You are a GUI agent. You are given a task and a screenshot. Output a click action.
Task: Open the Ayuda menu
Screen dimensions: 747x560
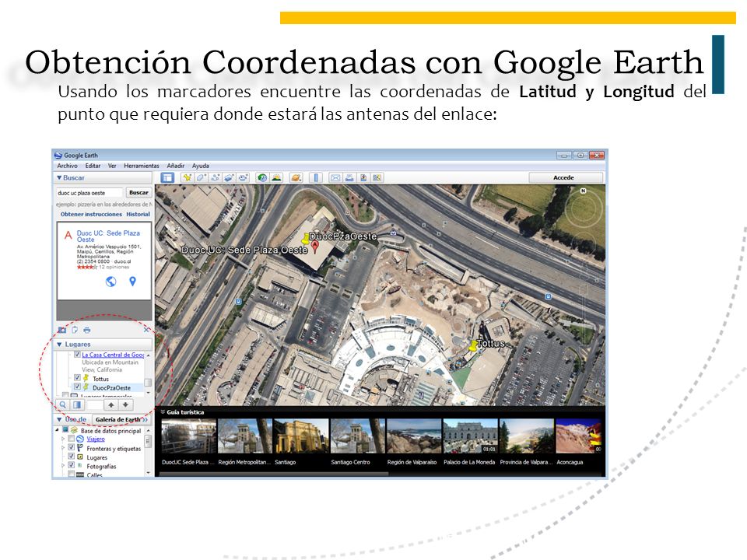[x=201, y=166]
